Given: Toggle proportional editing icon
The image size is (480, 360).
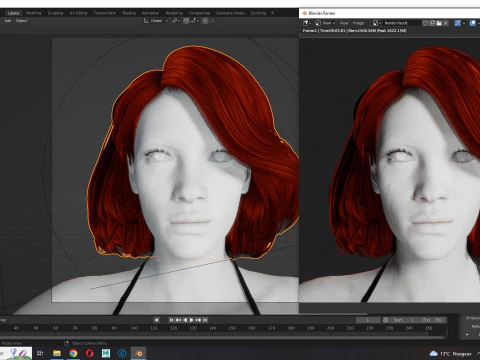Looking at the screenshot, I should pyautogui.click(x=205, y=21).
